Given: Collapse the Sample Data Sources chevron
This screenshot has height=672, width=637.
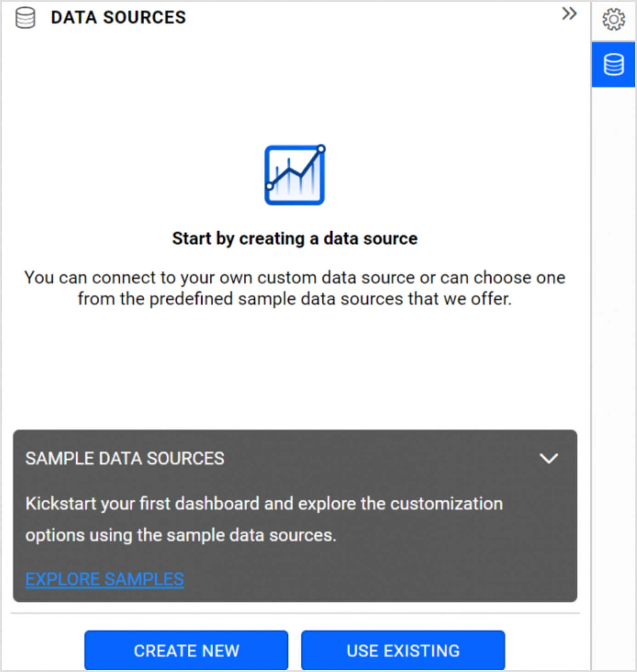Looking at the screenshot, I should pos(548,458).
